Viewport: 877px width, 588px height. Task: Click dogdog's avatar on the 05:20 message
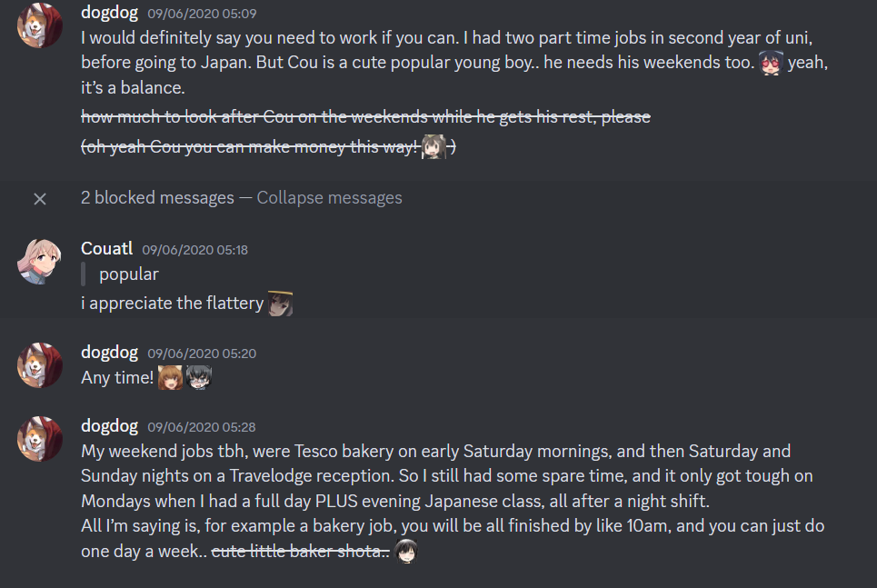coord(40,366)
